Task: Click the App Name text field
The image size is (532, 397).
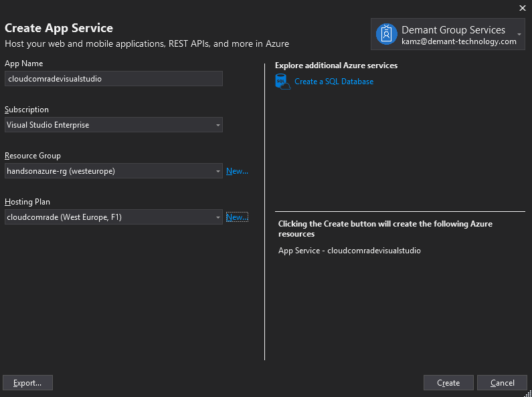Action: [x=113, y=79]
